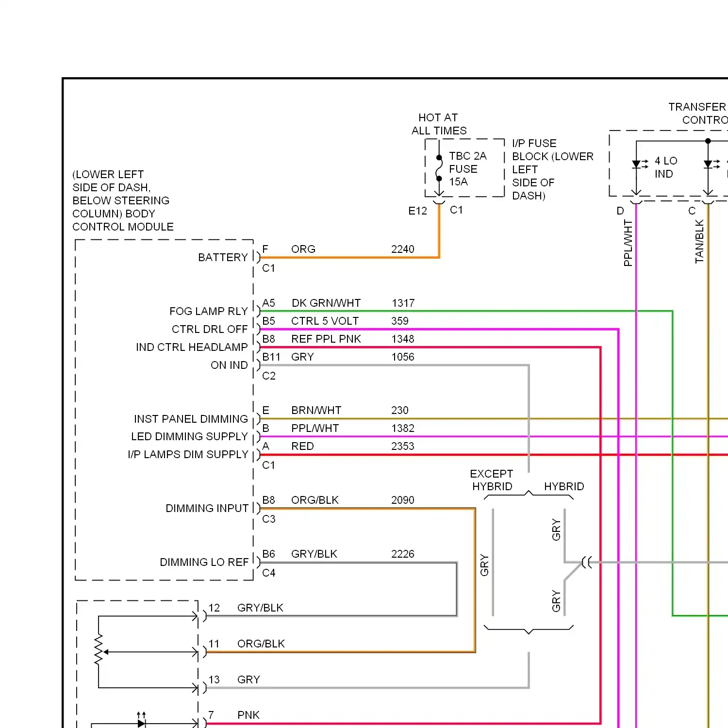Select the B5 pin label
728x728 pixels.
coord(268,321)
